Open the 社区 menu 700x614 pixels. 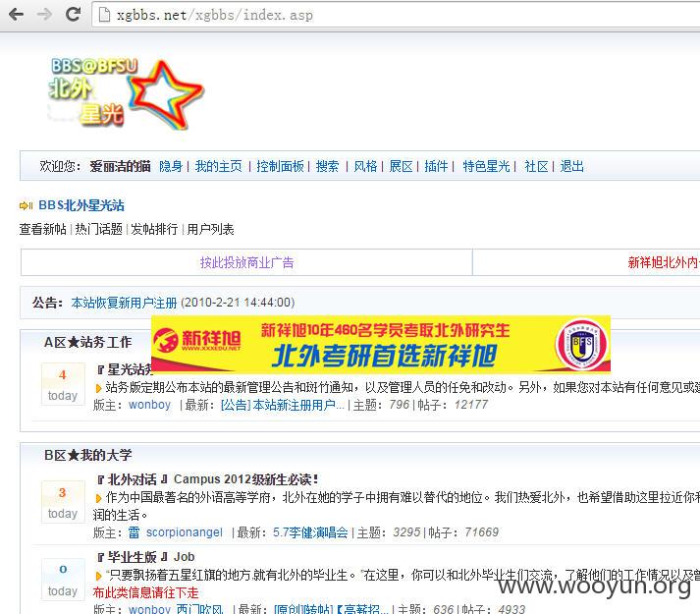tap(537, 166)
